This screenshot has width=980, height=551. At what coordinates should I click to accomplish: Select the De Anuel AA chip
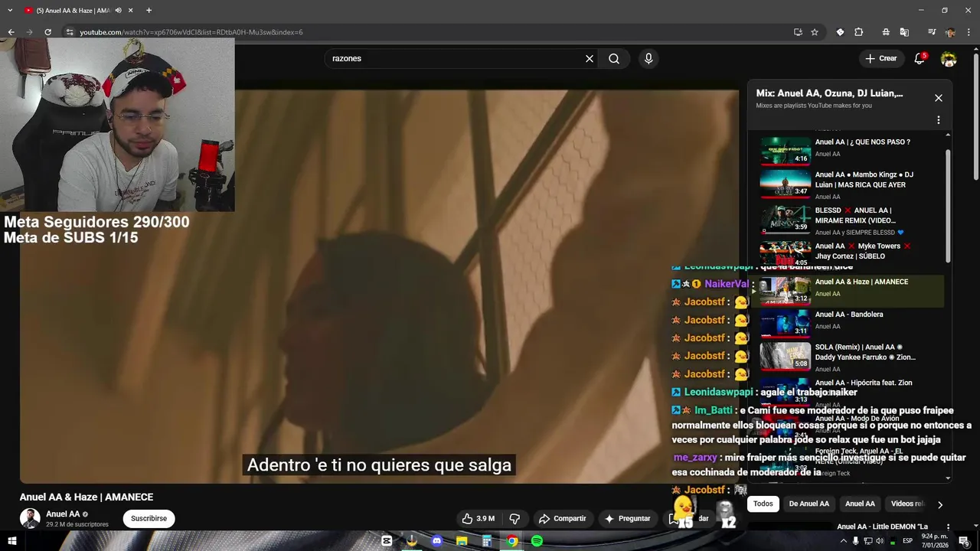pyautogui.click(x=809, y=504)
